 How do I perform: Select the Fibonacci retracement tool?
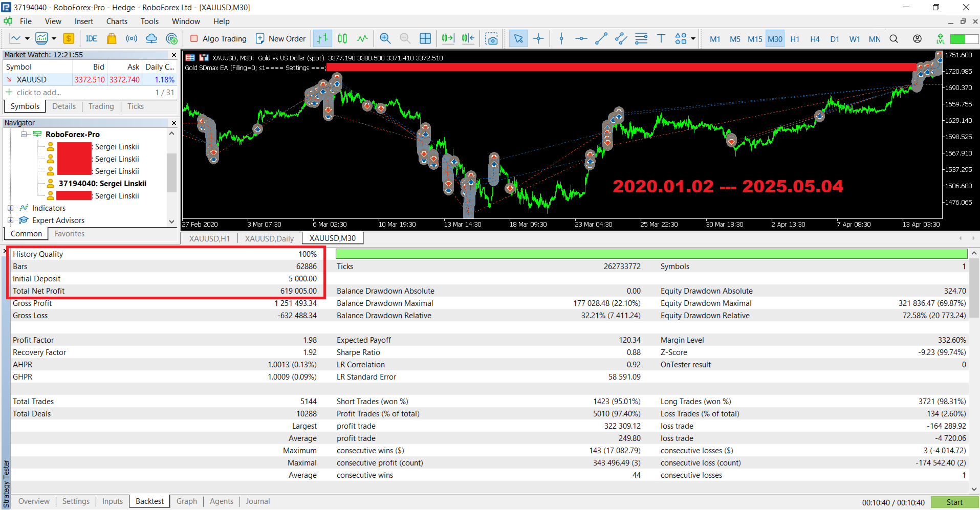641,38
